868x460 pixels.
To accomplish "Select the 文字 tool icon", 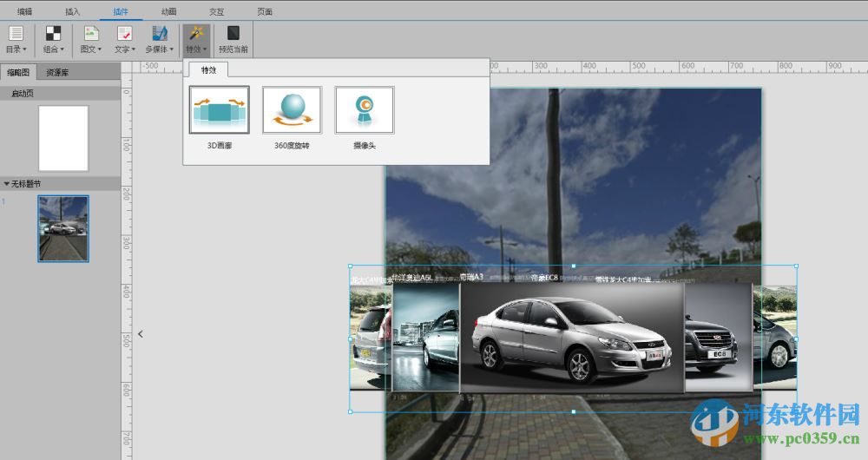I will pyautogui.click(x=124, y=34).
